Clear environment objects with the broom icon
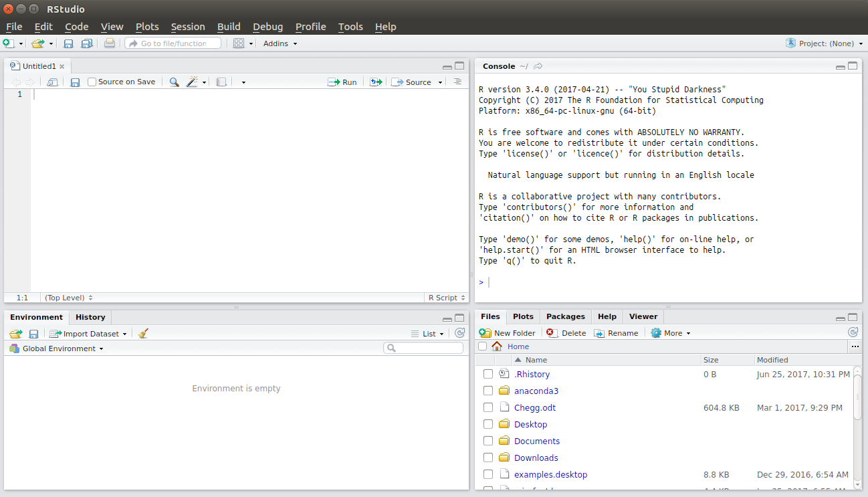Screen dimensions: 868x497 143,333
